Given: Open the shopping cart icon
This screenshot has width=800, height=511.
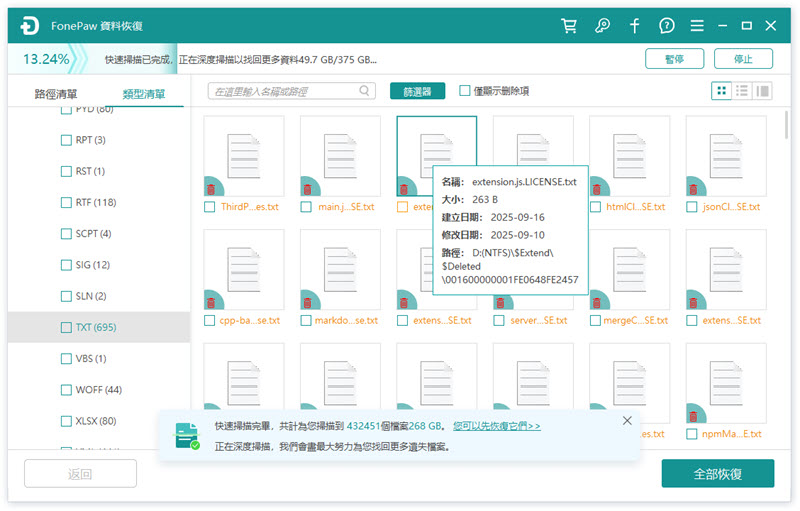Looking at the screenshot, I should pyautogui.click(x=569, y=25).
